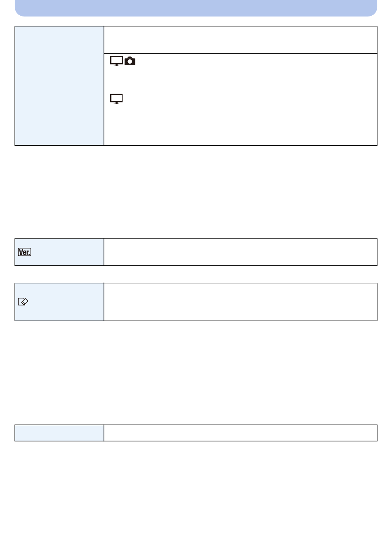Click blank space between top table and Ver. row

(196, 192)
